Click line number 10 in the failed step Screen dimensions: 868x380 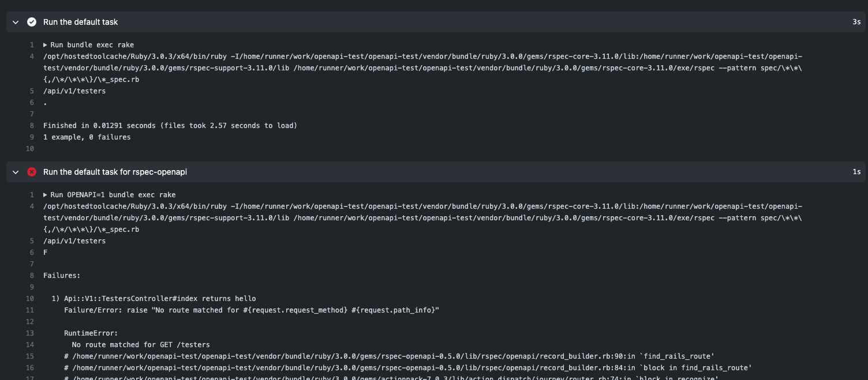30,299
